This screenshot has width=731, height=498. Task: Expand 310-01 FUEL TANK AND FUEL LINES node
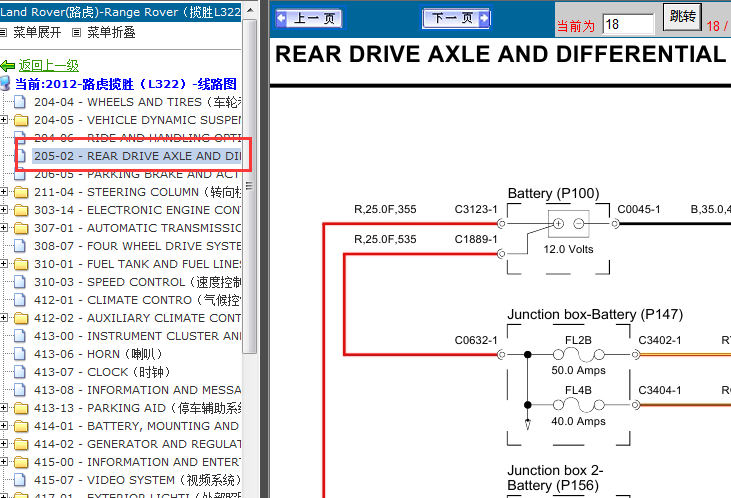[x=3, y=263]
